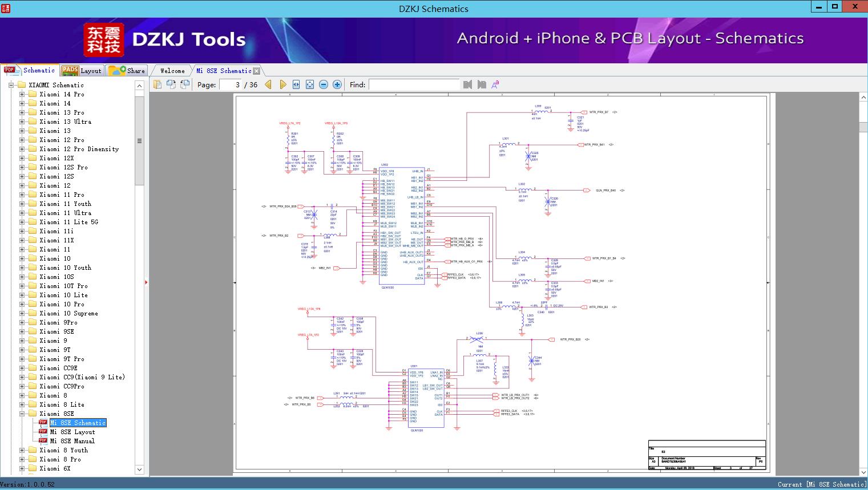Switch to the Layout panel tab
This screenshot has width=868, height=490.
click(82, 71)
